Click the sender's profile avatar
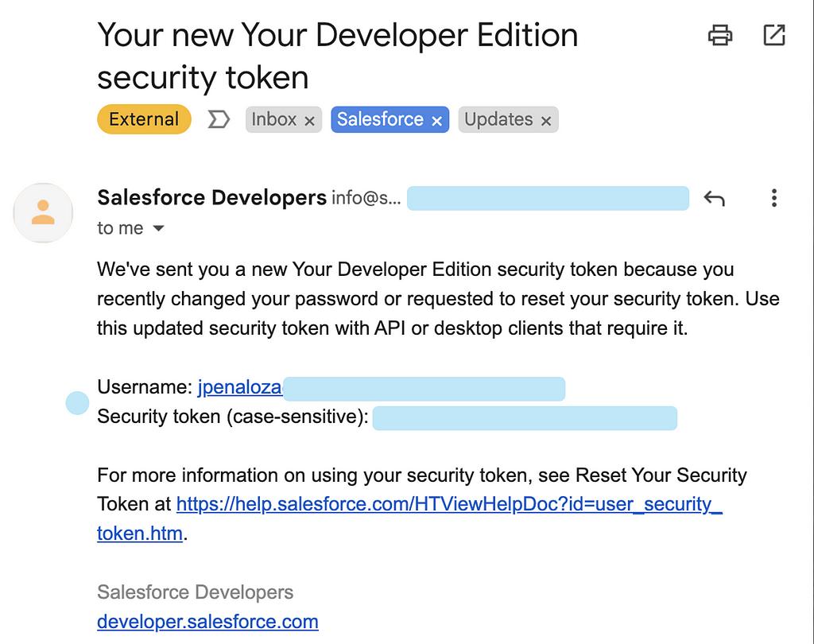814x644 pixels. (43, 212)
